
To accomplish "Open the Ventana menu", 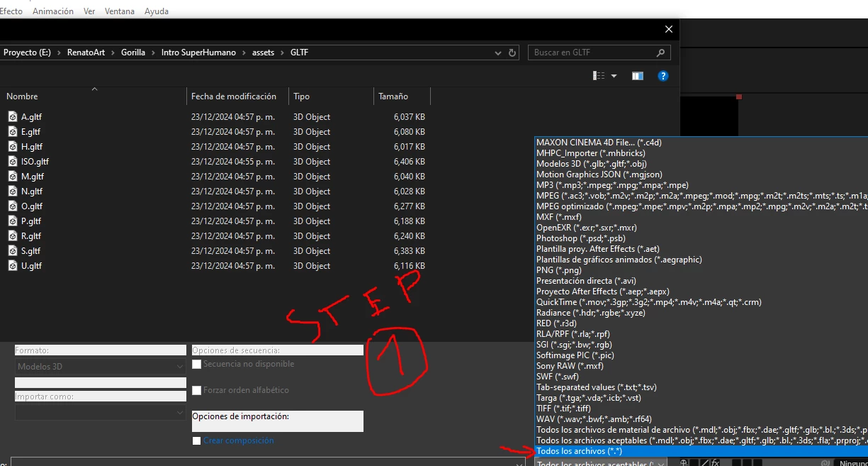I will pos(120,11).
